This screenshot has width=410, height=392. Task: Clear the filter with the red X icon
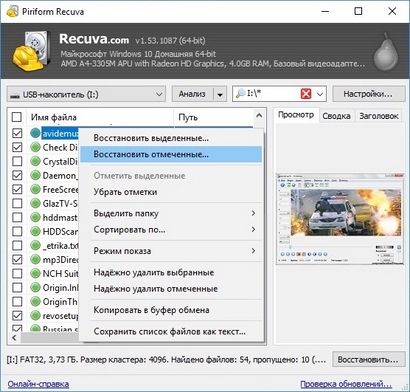[306, 94]
